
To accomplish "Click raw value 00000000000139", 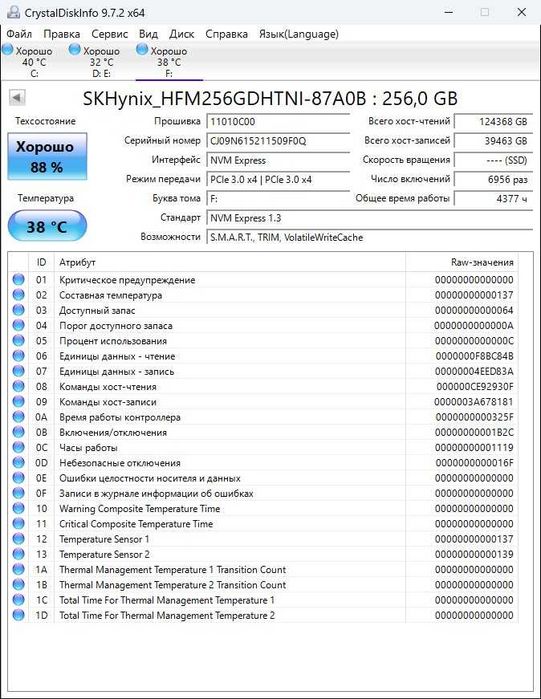I will click(x=474, y=554).
